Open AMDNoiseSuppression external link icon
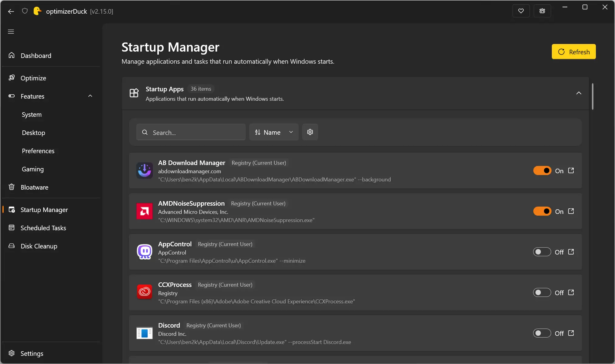Image resolution: width=615 pixels, height=364 pixels. [571, 211]
